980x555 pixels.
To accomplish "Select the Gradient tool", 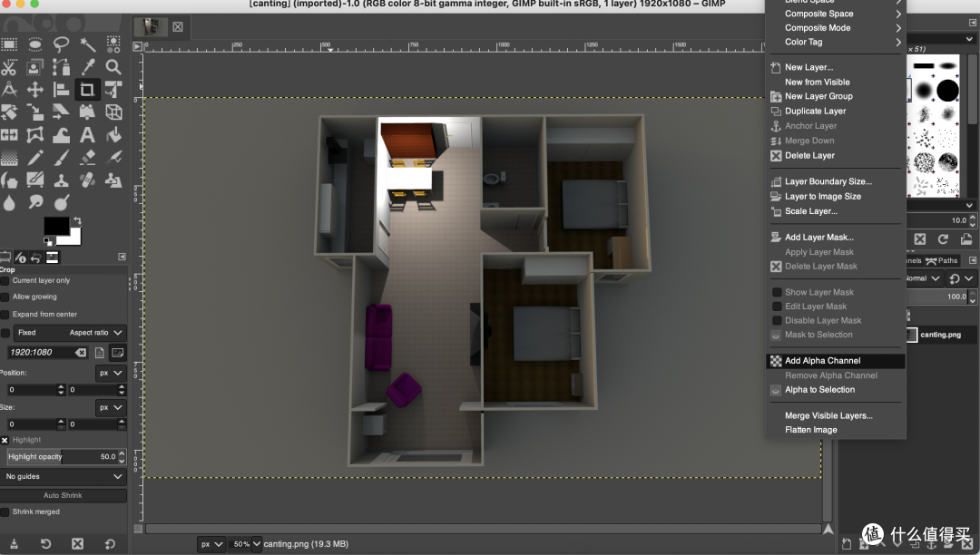I will click(9, 158).
